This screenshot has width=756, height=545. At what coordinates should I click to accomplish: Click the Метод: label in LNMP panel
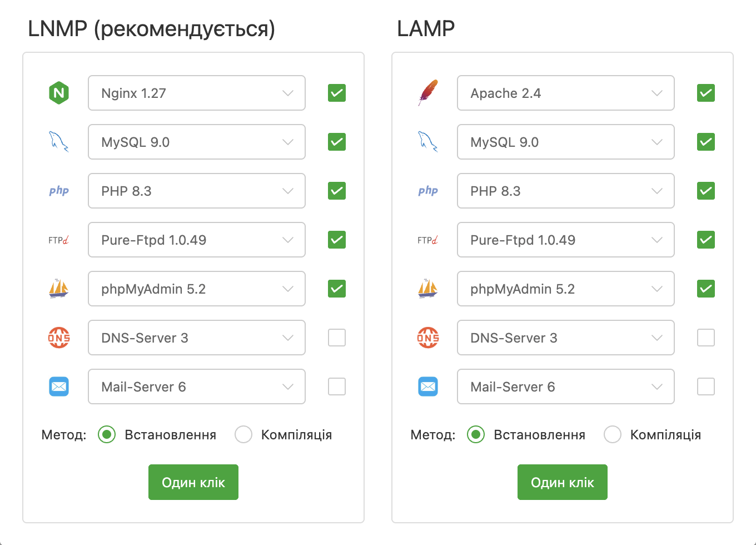pyautogui.click(x=64, y=435)
